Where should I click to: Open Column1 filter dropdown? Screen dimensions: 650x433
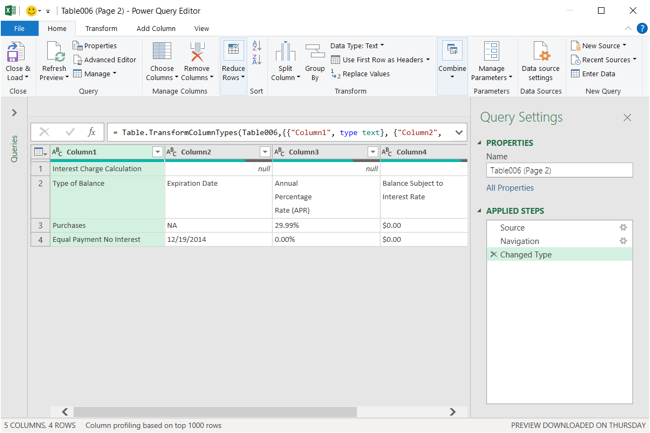click(157, 152)
